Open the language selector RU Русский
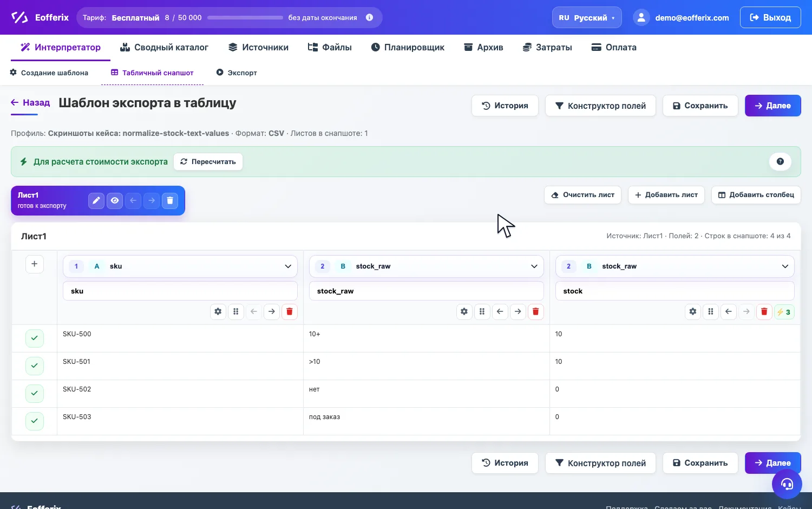 point(587,17)
